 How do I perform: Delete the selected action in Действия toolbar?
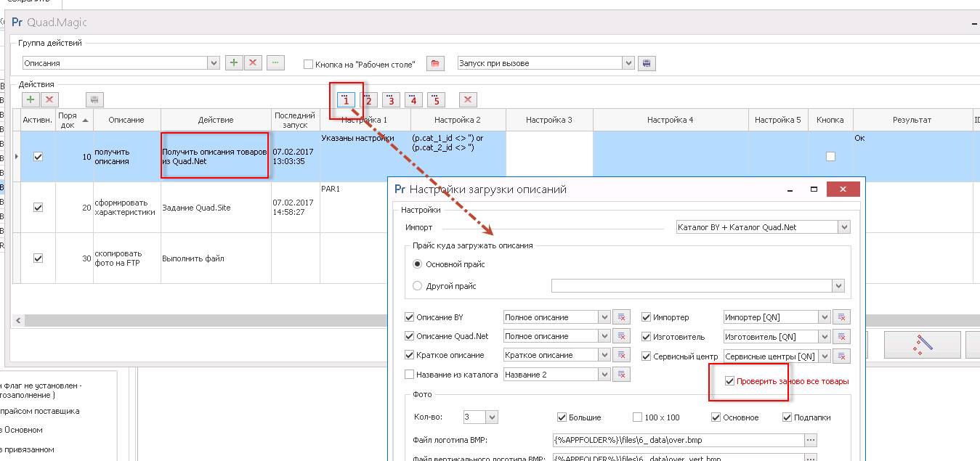pos(49,99)
